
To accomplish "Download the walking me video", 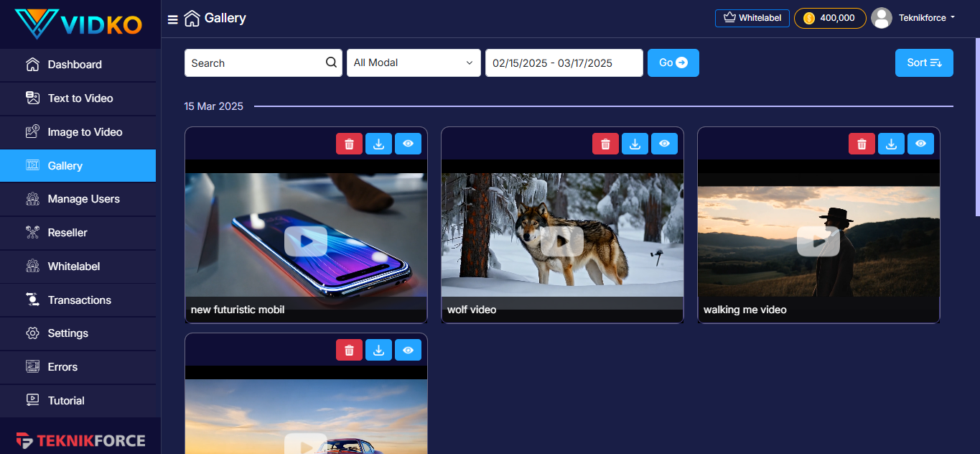I will [891, 144].
